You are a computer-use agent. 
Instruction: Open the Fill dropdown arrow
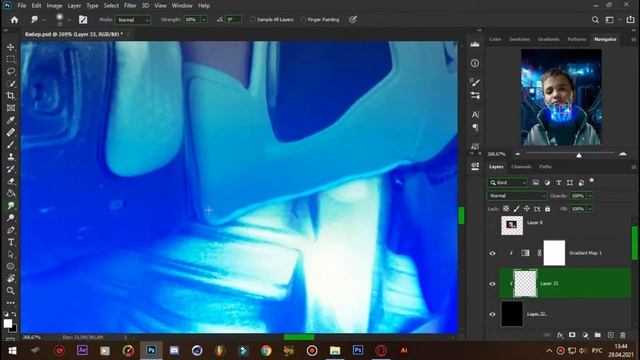(590, 209)
